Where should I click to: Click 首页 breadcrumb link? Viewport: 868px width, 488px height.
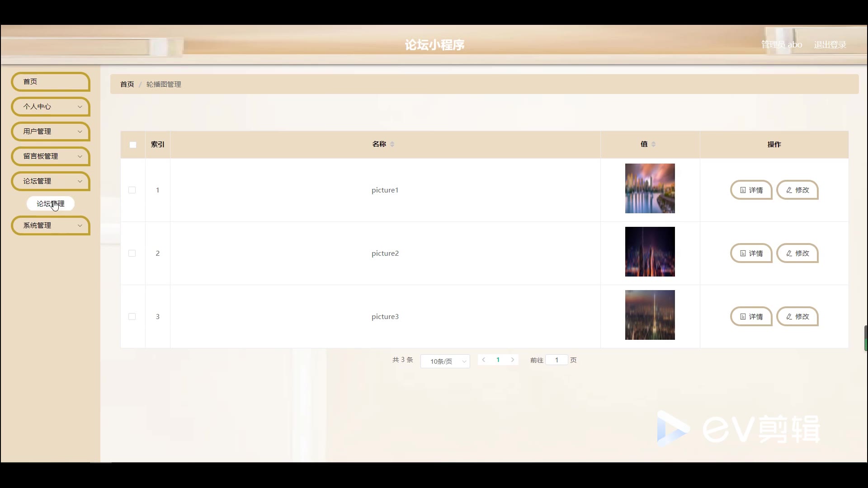(127, 84)
